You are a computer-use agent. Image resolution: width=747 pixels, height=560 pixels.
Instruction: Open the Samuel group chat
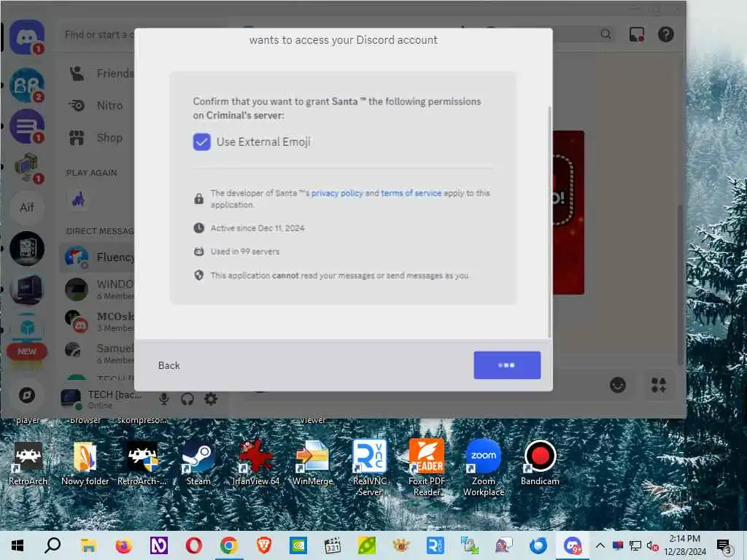[98, 354]
